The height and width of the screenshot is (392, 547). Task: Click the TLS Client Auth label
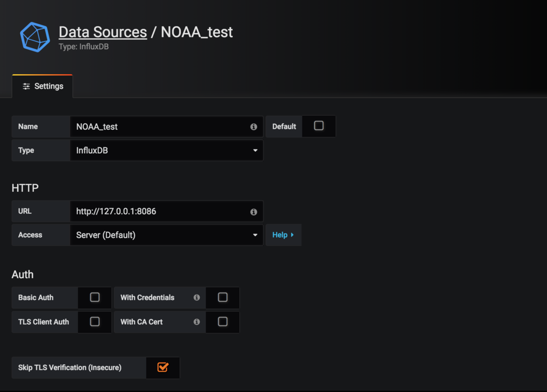[x=44, y=322]
